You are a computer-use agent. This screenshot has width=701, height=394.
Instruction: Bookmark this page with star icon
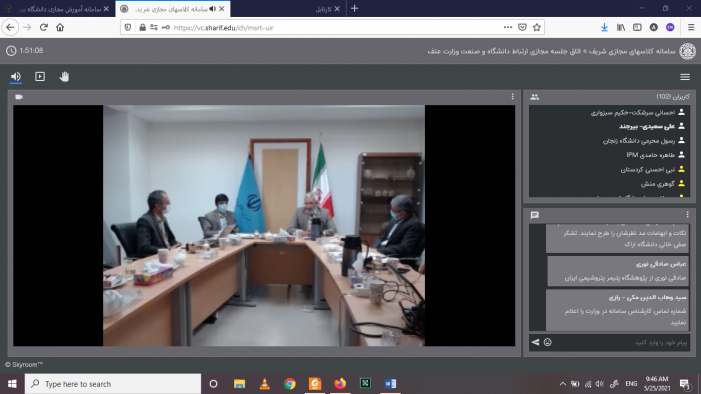pyautogui.click(x=537, y=27)
